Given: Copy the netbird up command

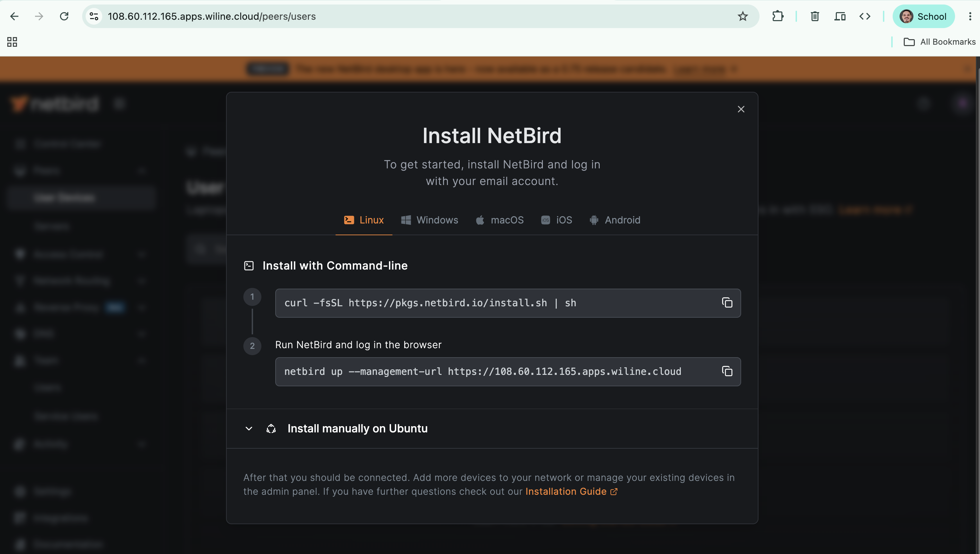Looking at the screenshot, I should click(727, 371).
